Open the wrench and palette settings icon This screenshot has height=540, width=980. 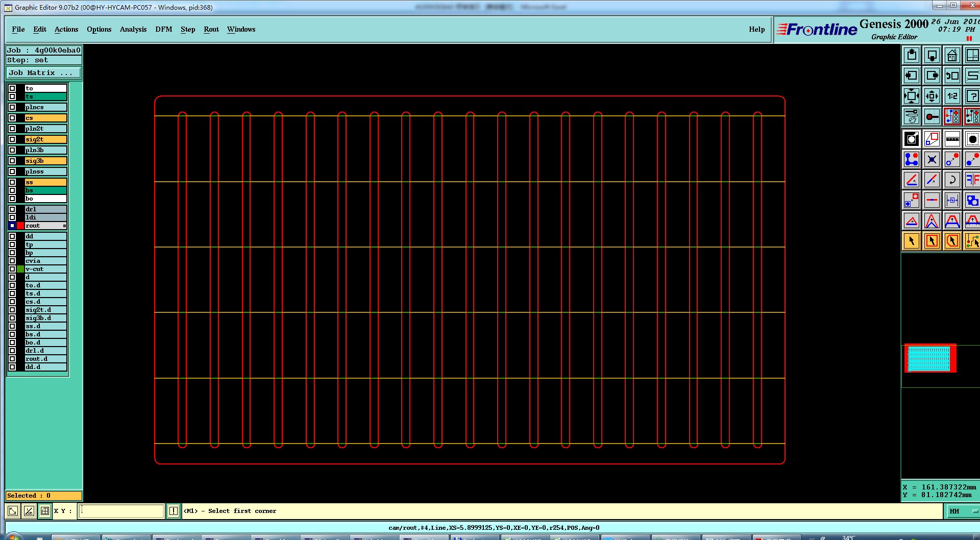point(912,116)
